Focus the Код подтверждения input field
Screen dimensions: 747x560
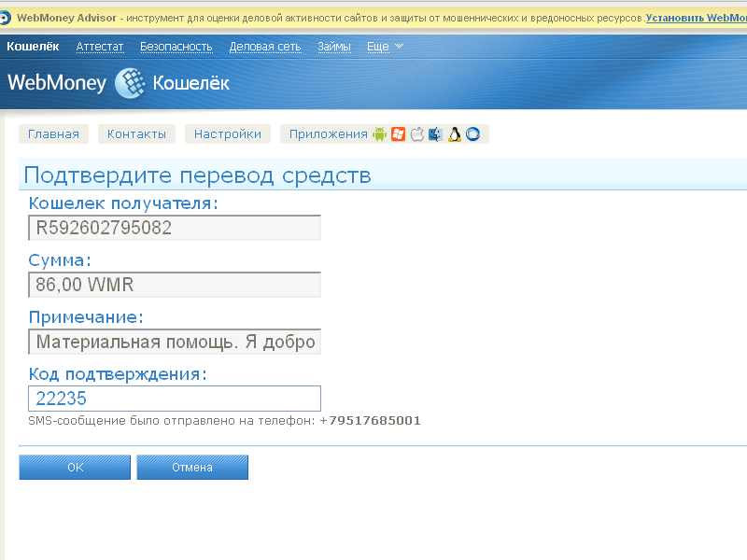pyautogui.click(x=175, y=399)
